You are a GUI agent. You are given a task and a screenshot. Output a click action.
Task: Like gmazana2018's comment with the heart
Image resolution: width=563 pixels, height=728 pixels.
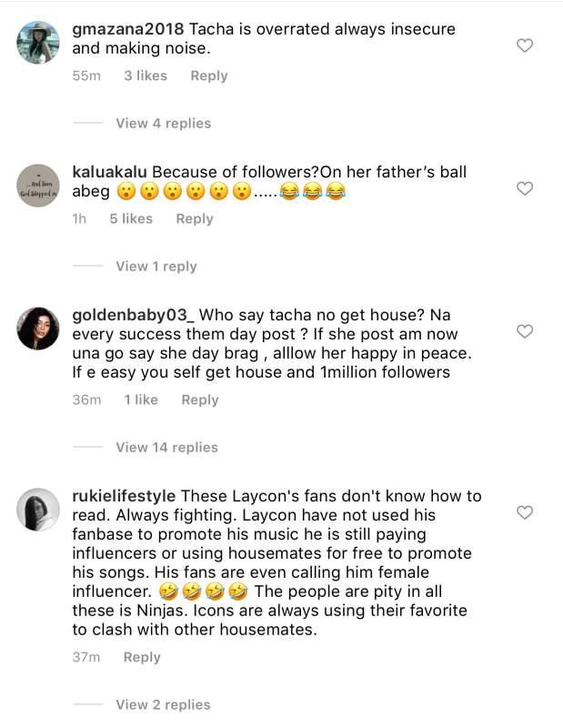tap(525, 45)
